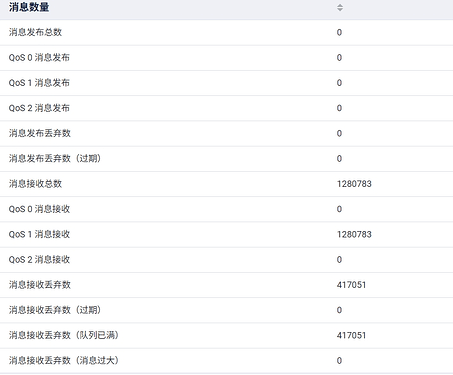The image size is (453, 375).
Task: Click the 417051 value for 队列已满 row
Action: point(351,335)
